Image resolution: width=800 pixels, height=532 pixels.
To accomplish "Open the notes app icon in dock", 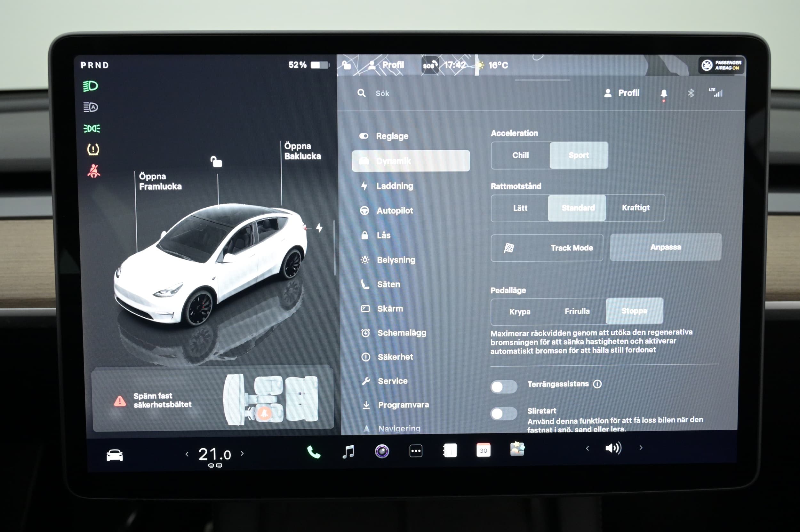I will point(450,450).
